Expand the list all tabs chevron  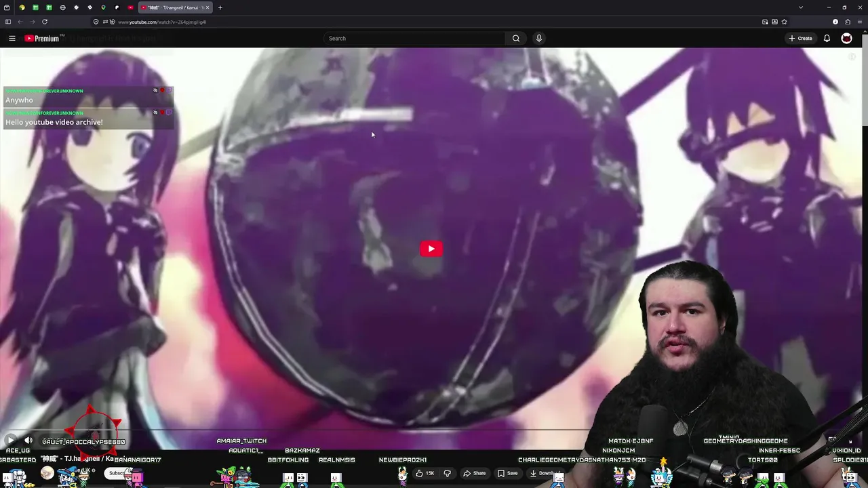[x=801, y=7]
